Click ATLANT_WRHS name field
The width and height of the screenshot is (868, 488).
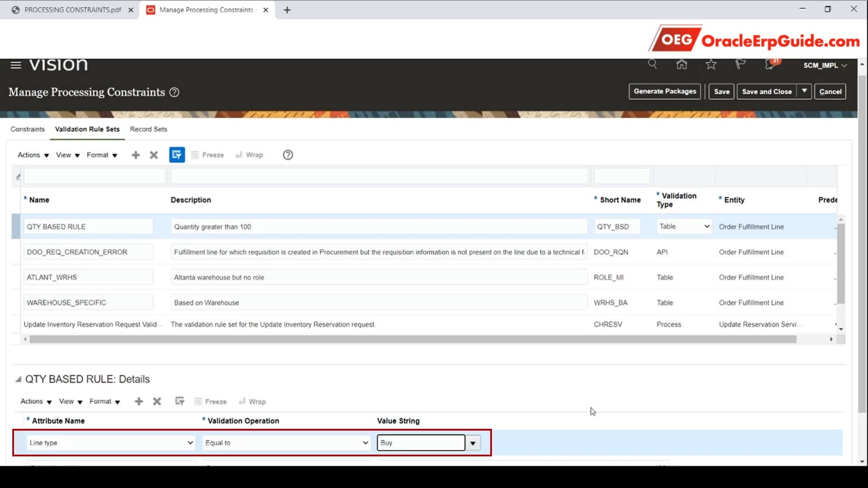(88, 277)
